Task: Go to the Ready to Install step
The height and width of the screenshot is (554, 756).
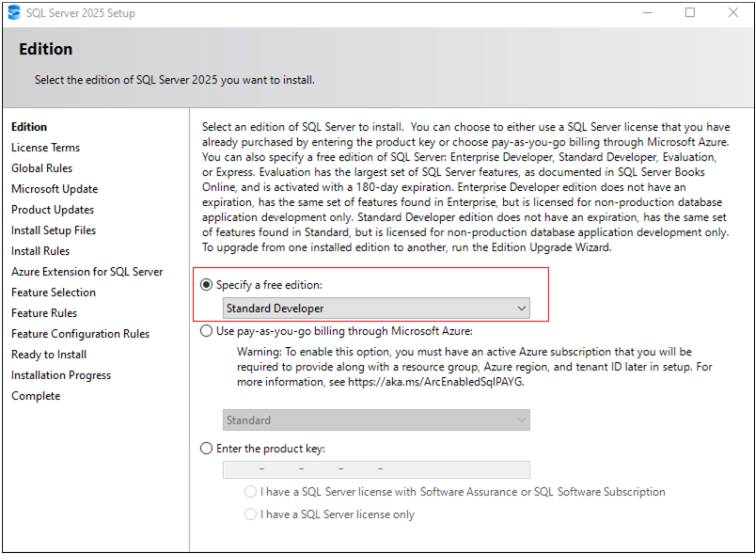Action: pos(49,355)
